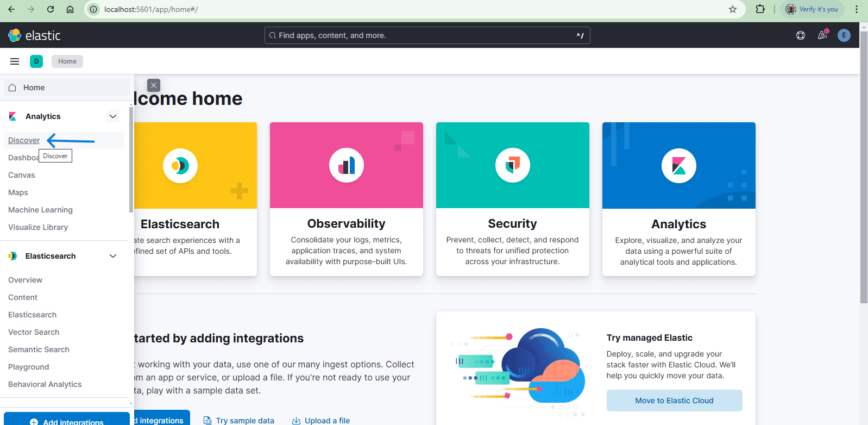Click the Elasticsearch section icon in sidebar
Screen dimensions: 868x425
point(12,256)
